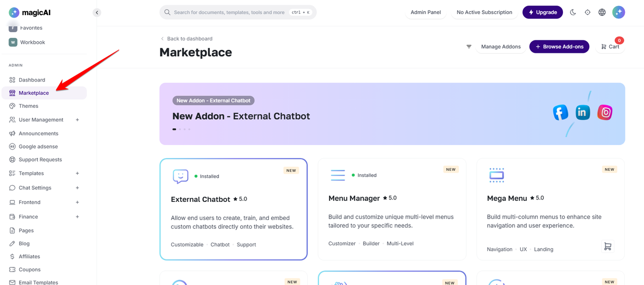Click the Chat Settings bubble icon
The width and height of the screenshot is (644, 285).
pyautogui.click(x=13, y=188)
